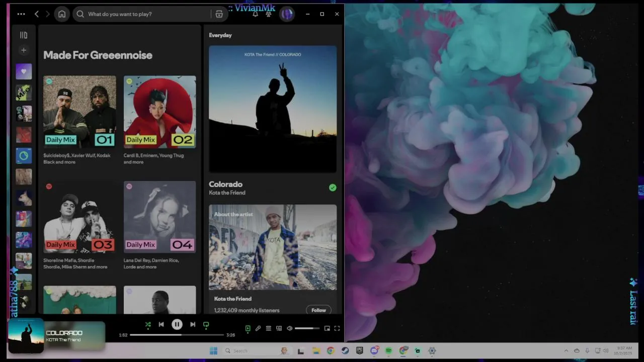
Task: Toggle the green saved checkmark for Colorado
Action: (x=333, y=188)
